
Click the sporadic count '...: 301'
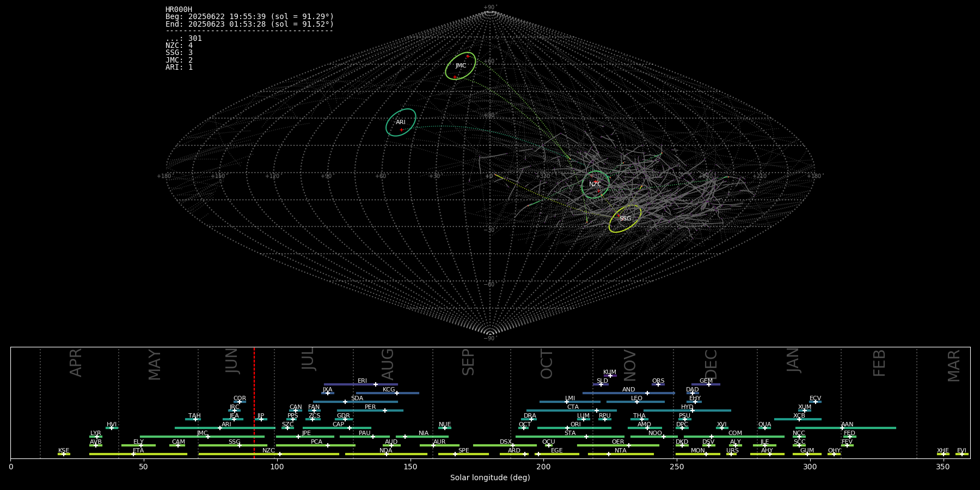(x=183, y=38)
